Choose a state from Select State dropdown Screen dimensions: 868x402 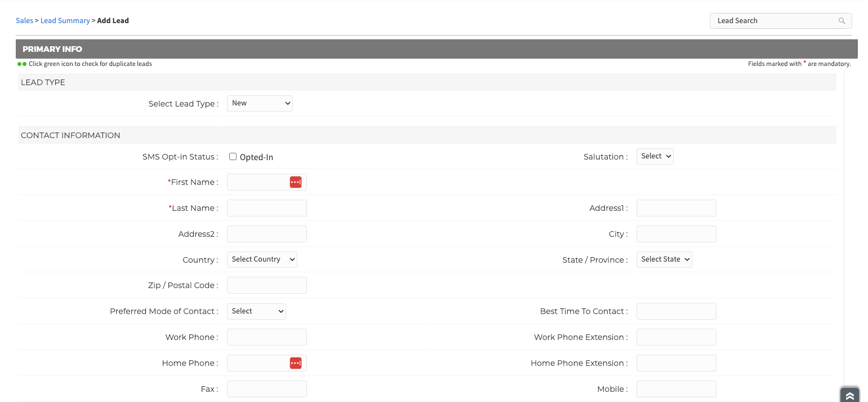pos(664,259)
